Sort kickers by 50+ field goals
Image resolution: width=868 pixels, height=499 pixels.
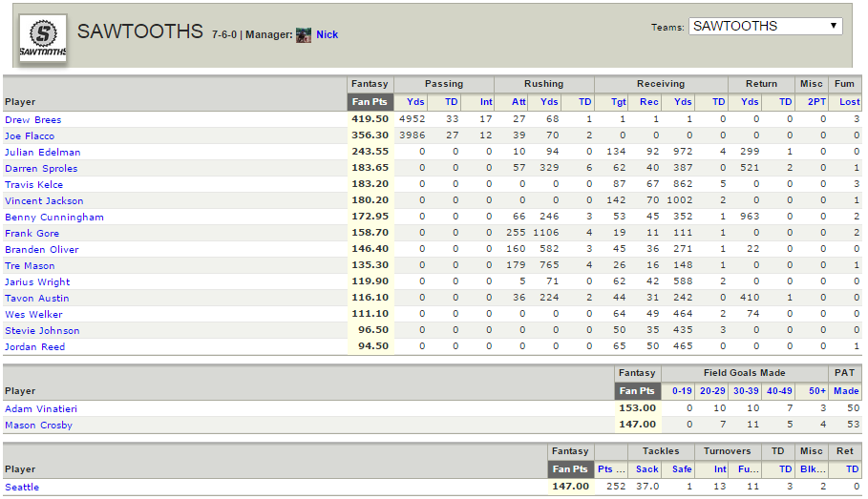(x=817, y=391)
